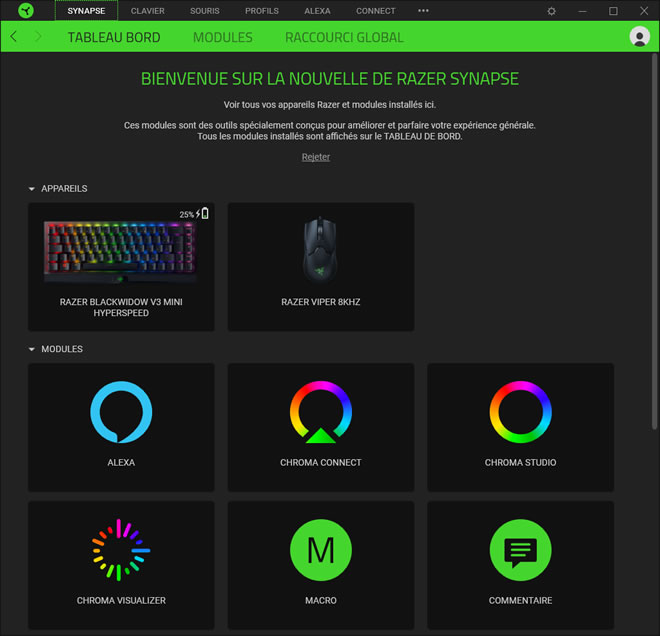Click the vertical scrollbar thumb
The height and width of the screenshot is (636, 660).
tap(655, 241)
